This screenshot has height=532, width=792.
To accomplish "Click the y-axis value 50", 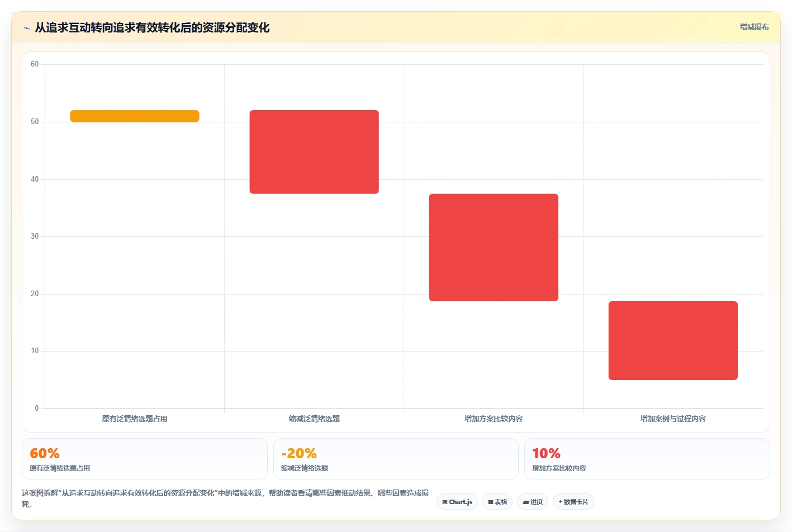I will [x=35, y=122].
